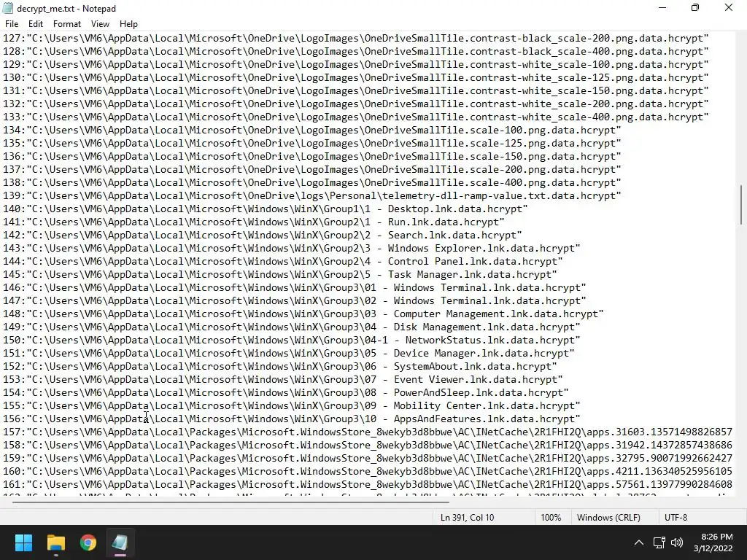Click line 137 OneDriveSmallTile.scale-200 path

click(312, 169)
